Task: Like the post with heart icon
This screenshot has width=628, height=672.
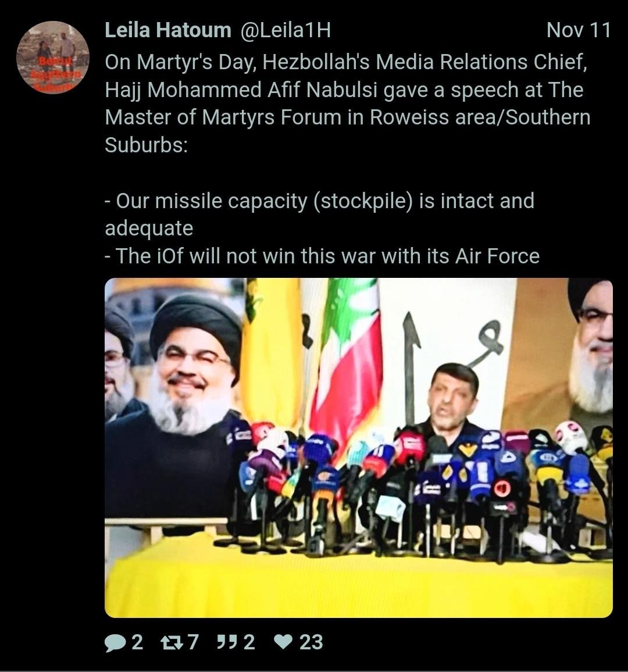Action: pyautogui.click(x=283, y=642)
